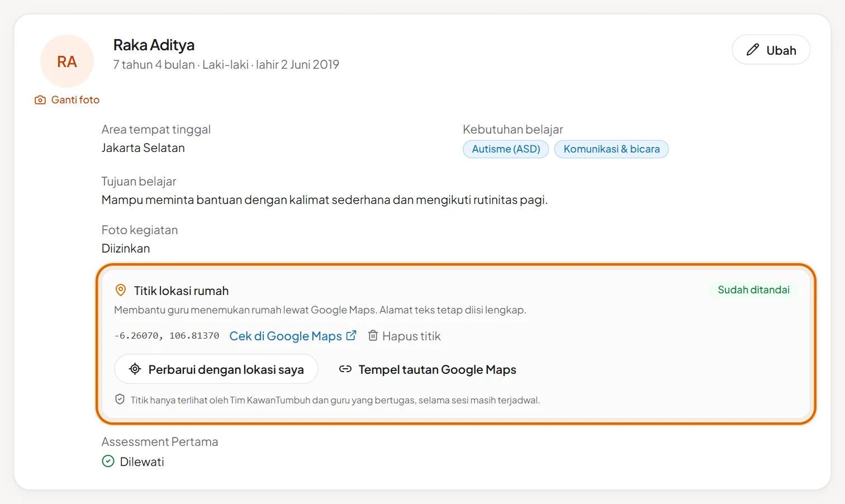The width and height of the screenshot is (845, 504).
Task: Click Hapus titik to remove the location point
Action: tap(404, 336)
